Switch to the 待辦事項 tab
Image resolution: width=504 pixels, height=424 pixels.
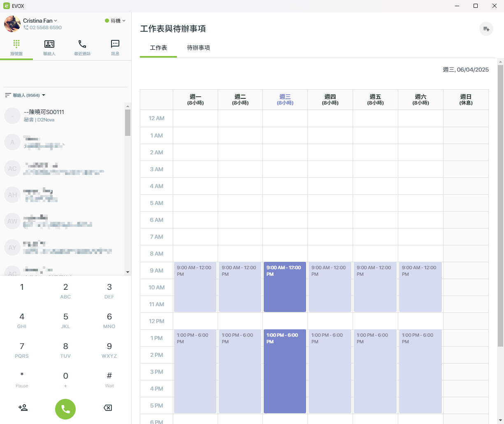[198, 48]
